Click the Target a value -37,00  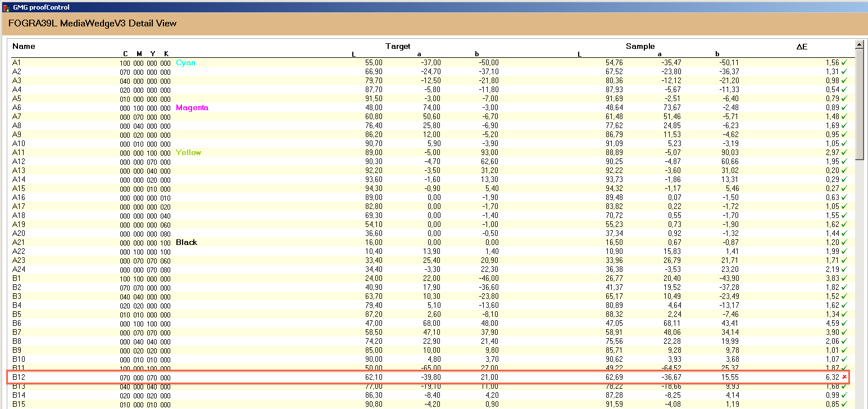pyautogui.click(x=431, y=62)
